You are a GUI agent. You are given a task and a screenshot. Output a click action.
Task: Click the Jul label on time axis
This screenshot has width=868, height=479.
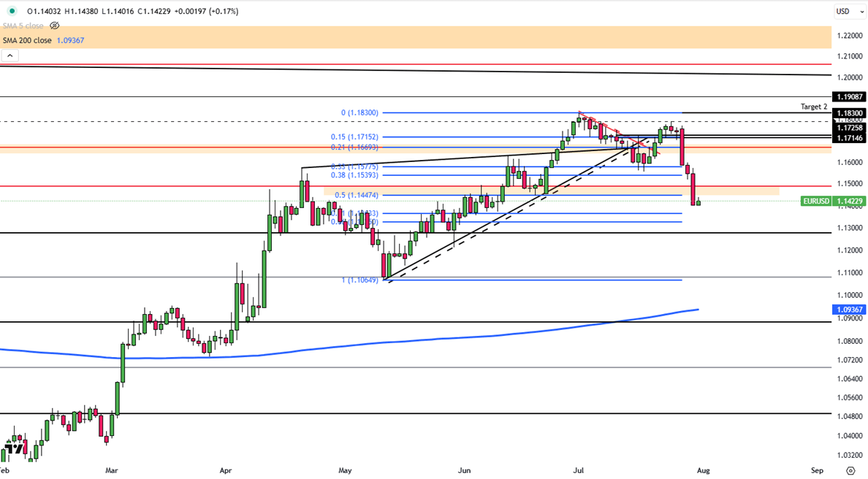point(578,471)
